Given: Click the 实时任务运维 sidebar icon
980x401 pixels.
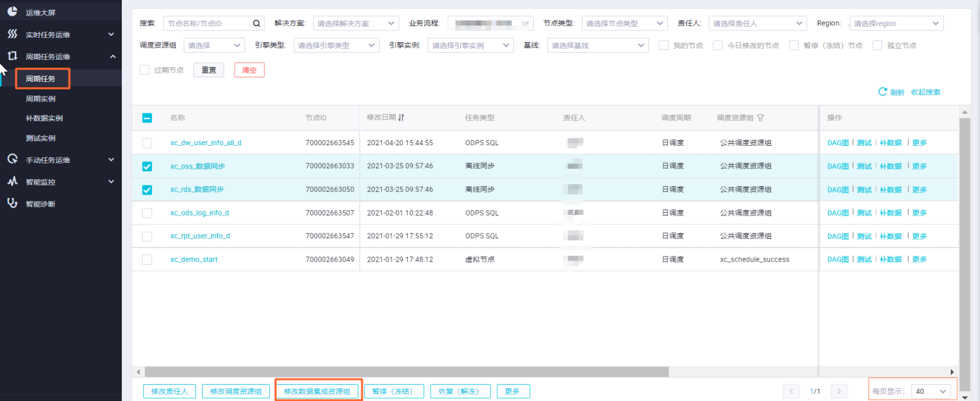Looking at the screenshot, I should click(12, 34).
